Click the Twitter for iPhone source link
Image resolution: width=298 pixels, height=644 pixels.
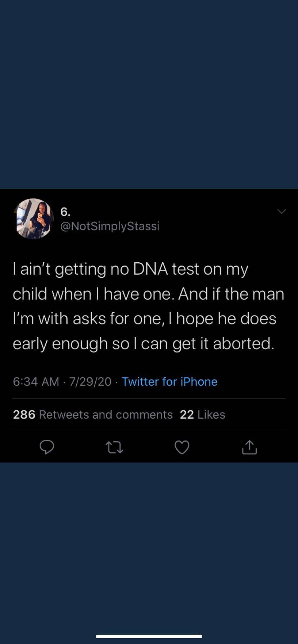click(x=170, y=381)
